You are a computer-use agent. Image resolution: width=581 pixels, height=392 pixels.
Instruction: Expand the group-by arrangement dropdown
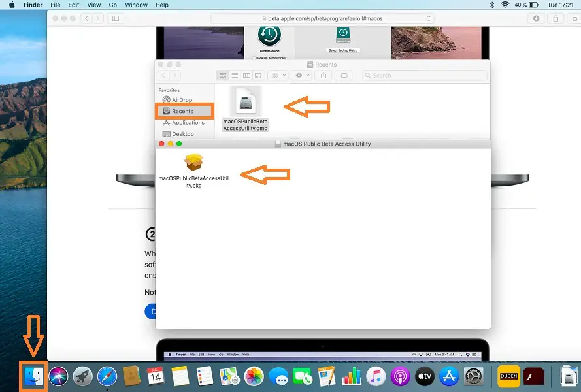(278, 76)
